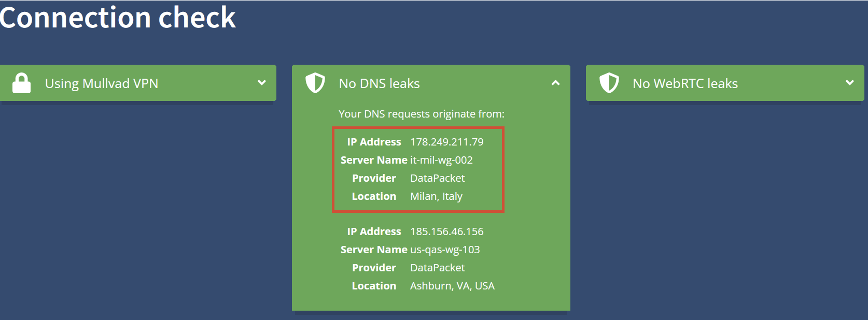Click the Using Mullvad VPN label

[102, 84]
